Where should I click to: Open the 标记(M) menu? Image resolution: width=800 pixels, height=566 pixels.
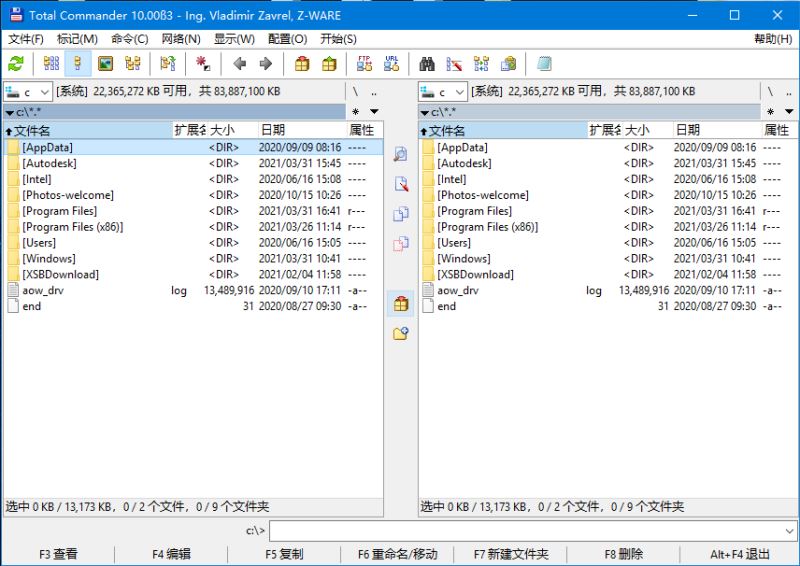[77, 39]
